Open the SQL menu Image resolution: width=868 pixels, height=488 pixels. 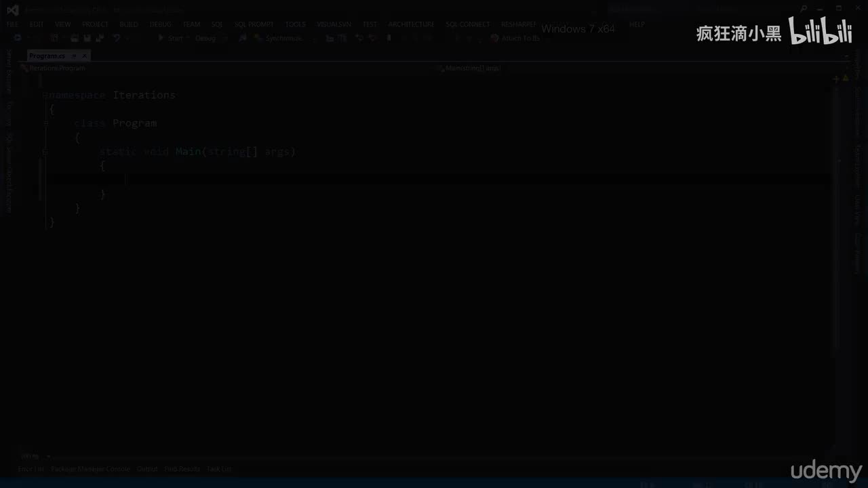click(x=217, y=24)
